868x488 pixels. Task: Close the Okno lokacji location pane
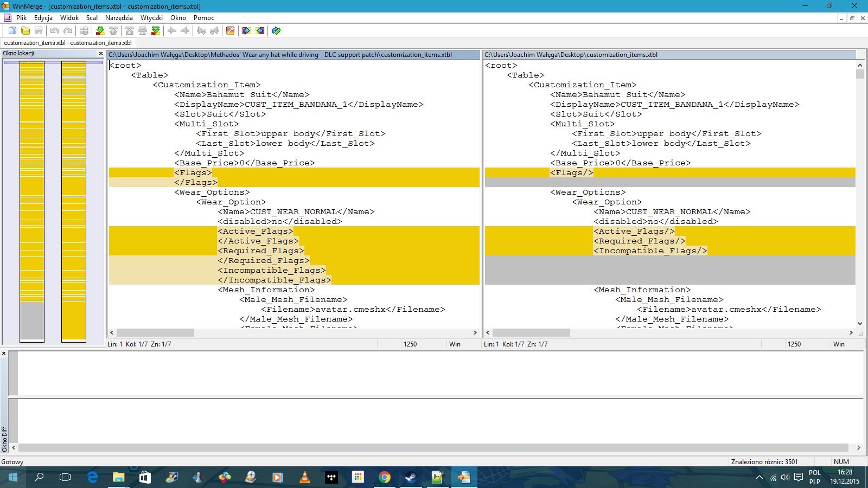point(101,53)
